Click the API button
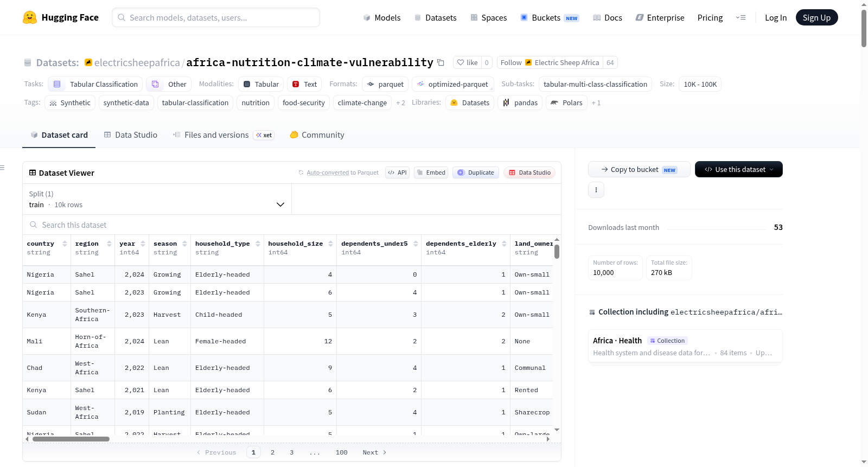The image size is (868, 467). coord(397,172)
